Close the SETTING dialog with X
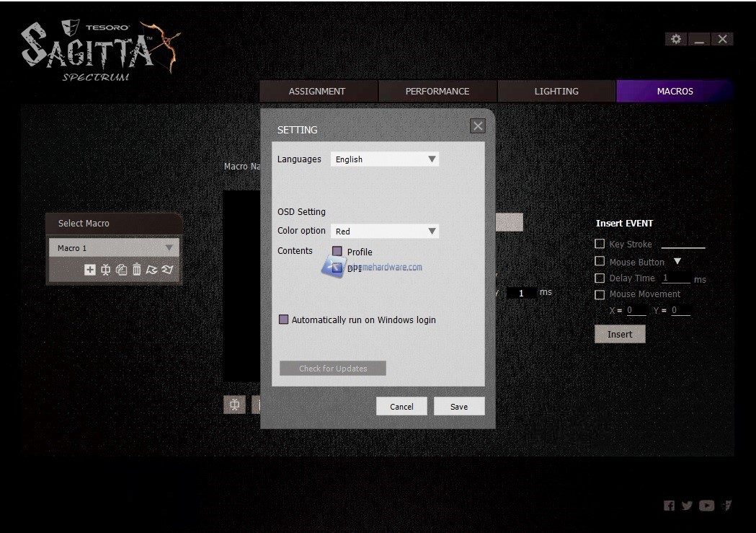This screenshot has height=533, width=756. pyautogui.click(x=477, y=126)
